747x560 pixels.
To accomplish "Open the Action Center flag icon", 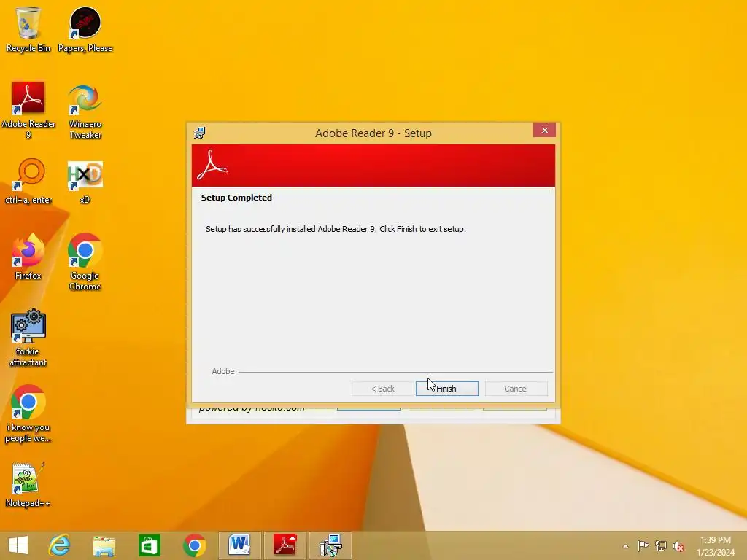I will (643, 545).
